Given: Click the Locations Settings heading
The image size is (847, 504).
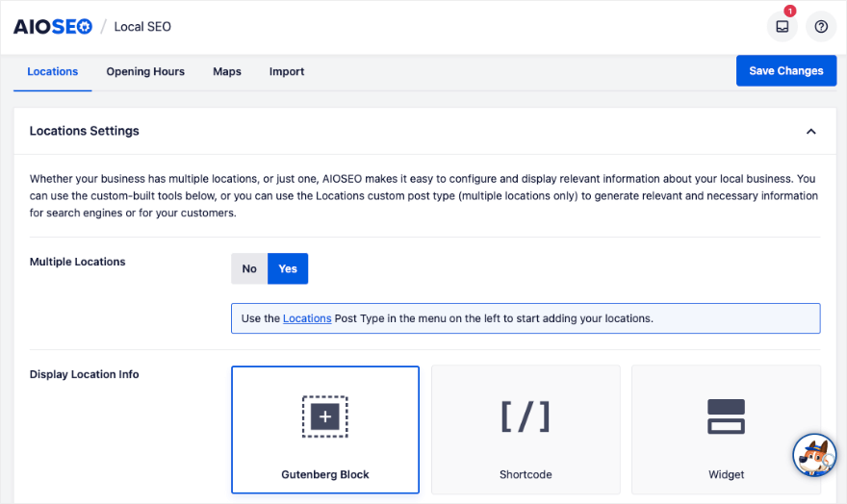Looking at the screenshot, I should [85, 131].
